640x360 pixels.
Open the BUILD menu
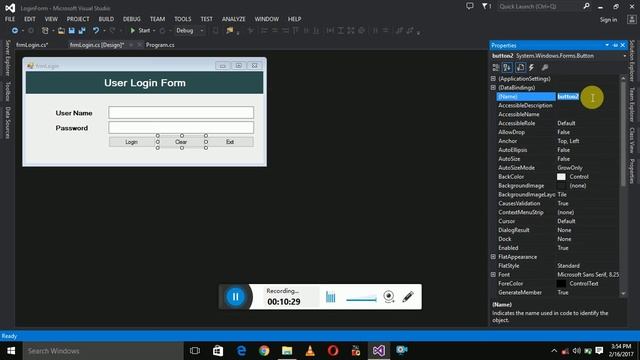click(106, 19)
